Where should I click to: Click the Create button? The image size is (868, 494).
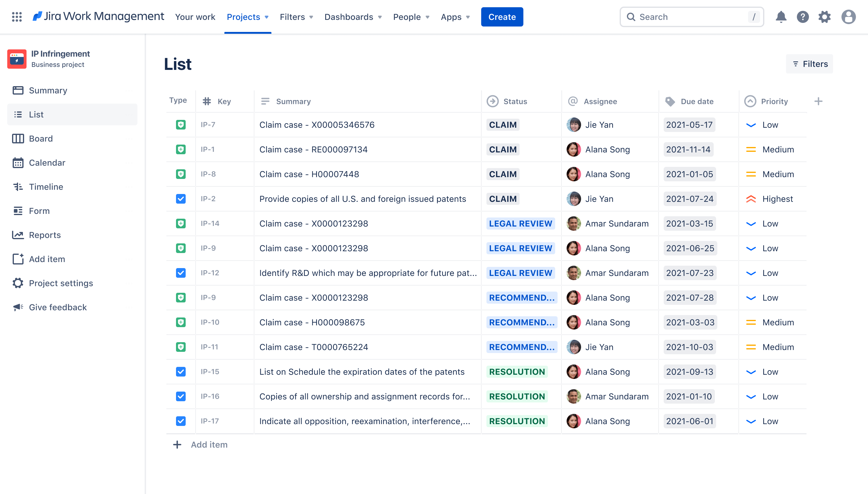[502, 16]
